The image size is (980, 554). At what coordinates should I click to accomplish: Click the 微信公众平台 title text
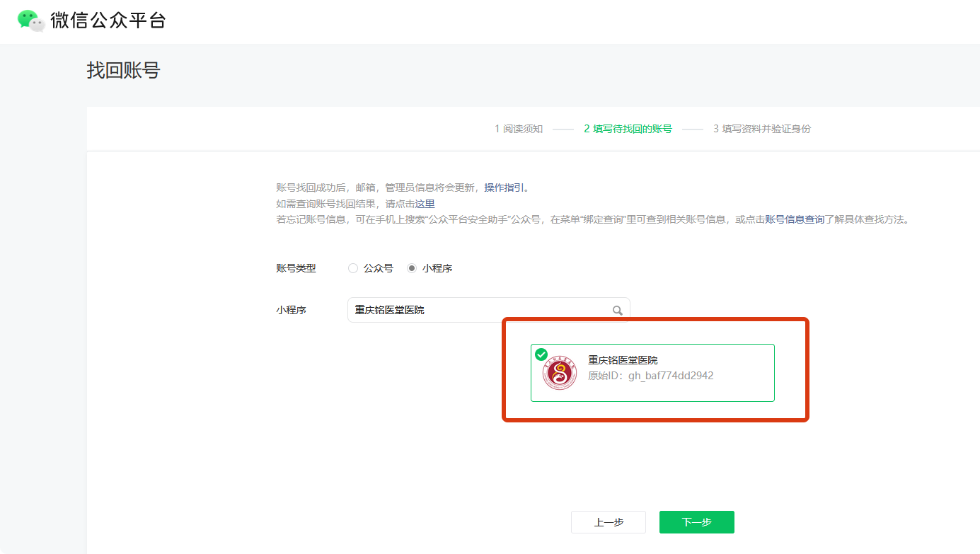[108, 20]
